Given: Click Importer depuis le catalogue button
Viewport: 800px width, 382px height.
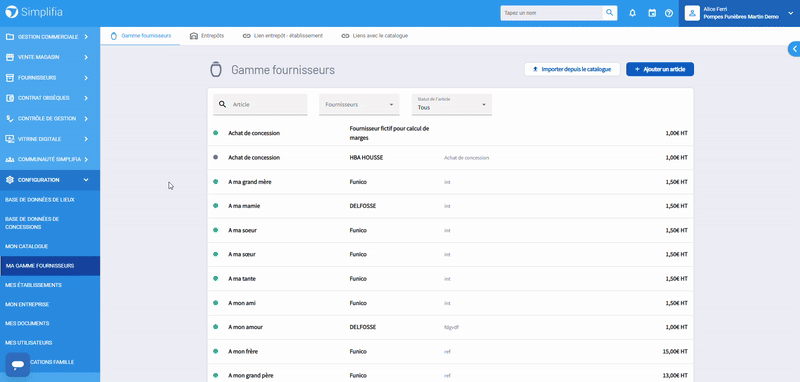Looking at the screenshot, I should coord(572,69).
